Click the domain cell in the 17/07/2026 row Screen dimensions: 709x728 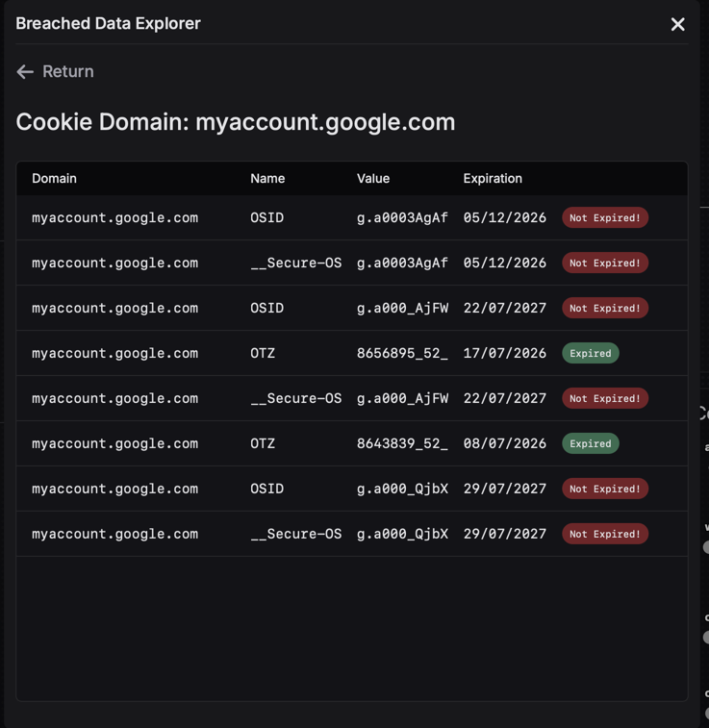coord(115,353)
